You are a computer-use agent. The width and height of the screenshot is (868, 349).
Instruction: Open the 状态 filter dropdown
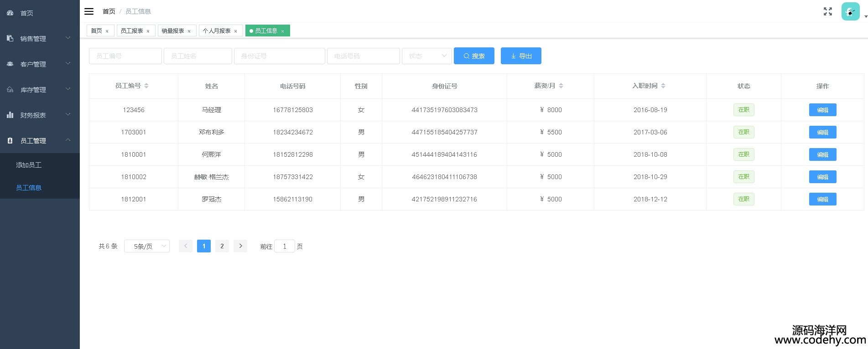(426, 56)
